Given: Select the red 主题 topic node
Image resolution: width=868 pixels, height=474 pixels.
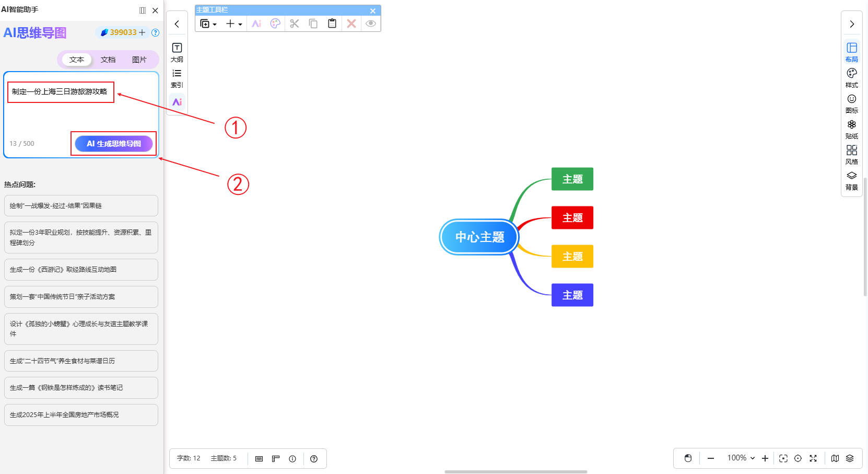Looking at the screenshot, I should tap(572, 218).
